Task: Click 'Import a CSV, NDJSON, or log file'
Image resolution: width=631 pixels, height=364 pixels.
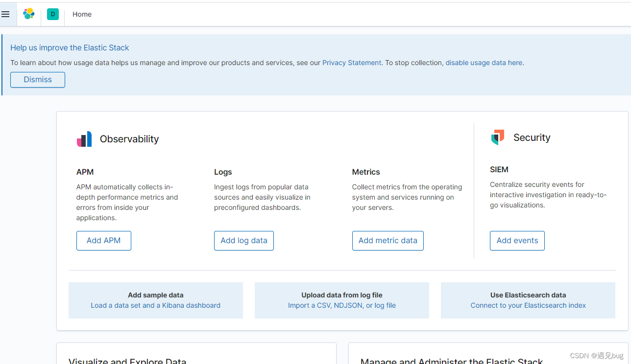Action: pyautogui.click(x=341, y=305)
